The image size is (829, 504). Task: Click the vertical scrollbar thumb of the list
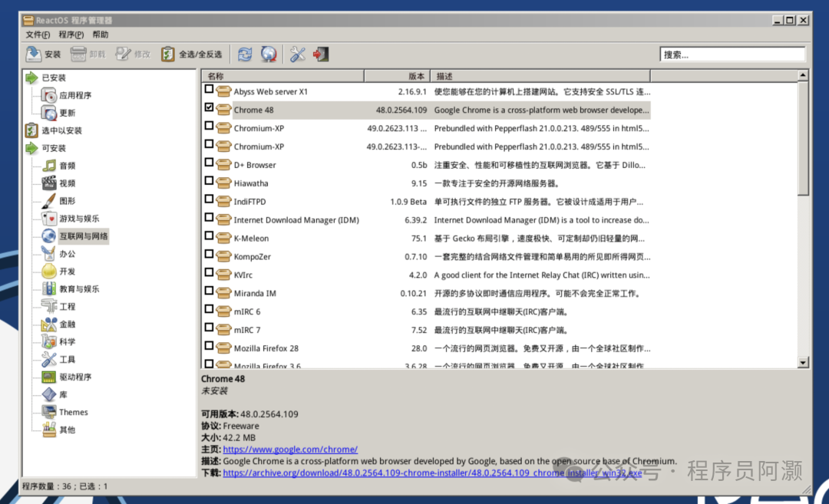click(803, 138)
